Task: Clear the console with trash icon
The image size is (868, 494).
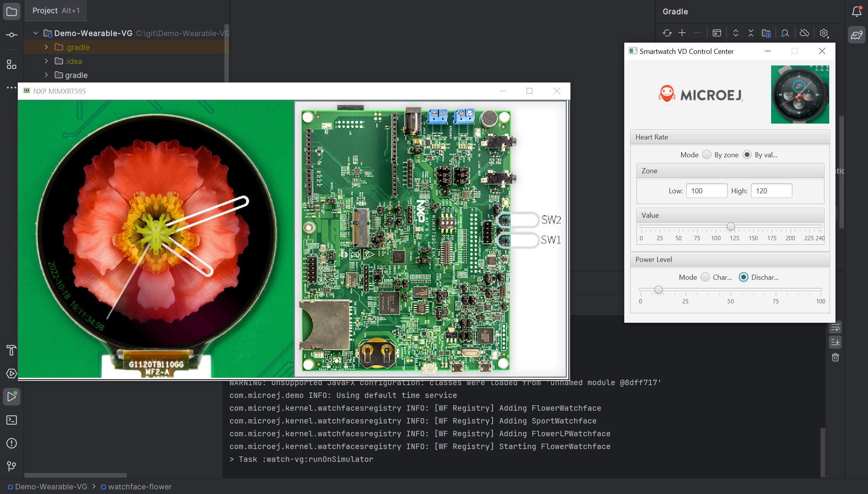Action: (835, 357)
